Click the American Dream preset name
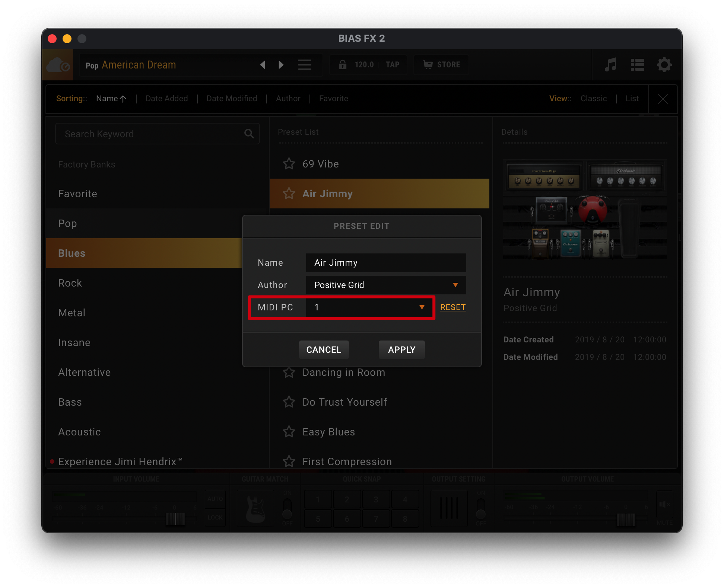The image size is (724, 588). pyautogui.click(x=139, y=65)
